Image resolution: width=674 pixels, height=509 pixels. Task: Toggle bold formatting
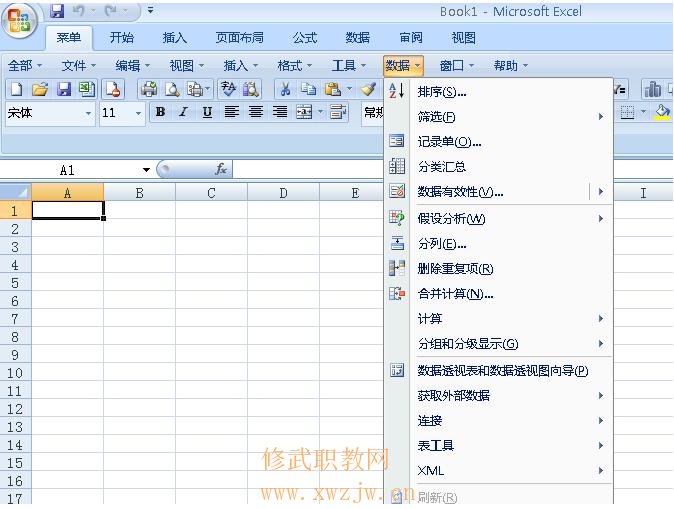(x=160, y=112)
